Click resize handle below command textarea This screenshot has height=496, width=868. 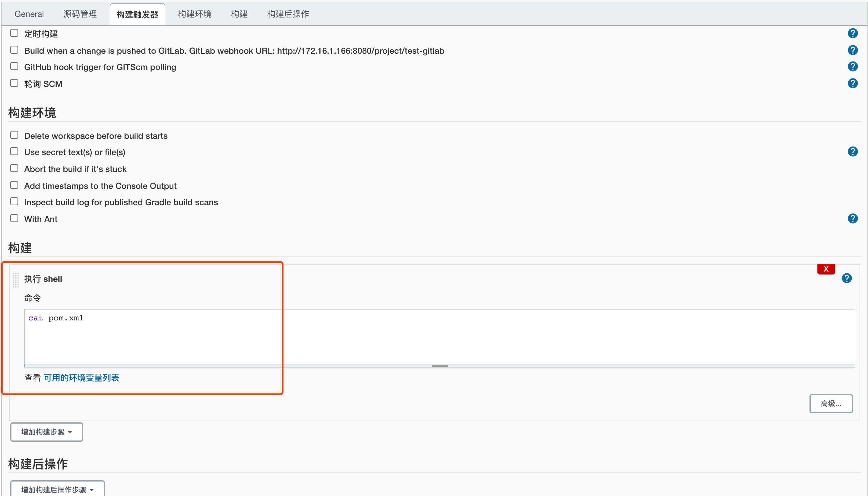[x=440, y=366]
